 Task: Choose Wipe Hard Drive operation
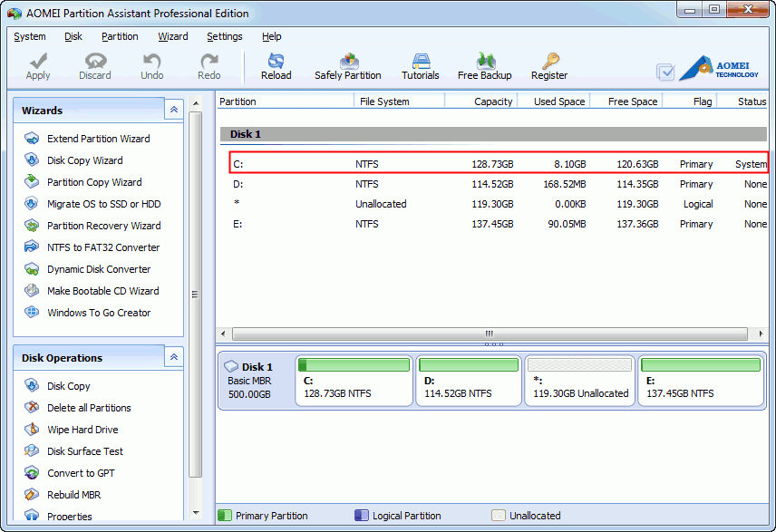(82, 430)
